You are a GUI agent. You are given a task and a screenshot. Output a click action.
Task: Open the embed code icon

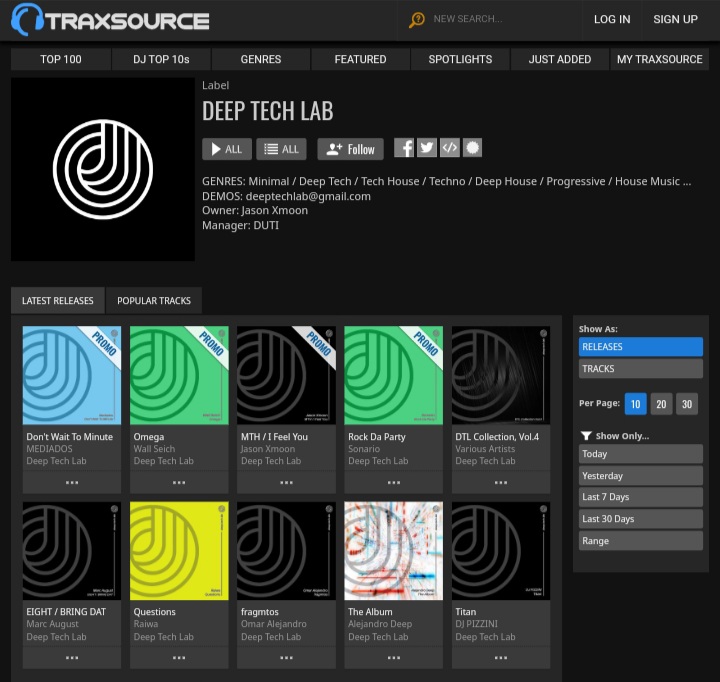pos(450,148)
